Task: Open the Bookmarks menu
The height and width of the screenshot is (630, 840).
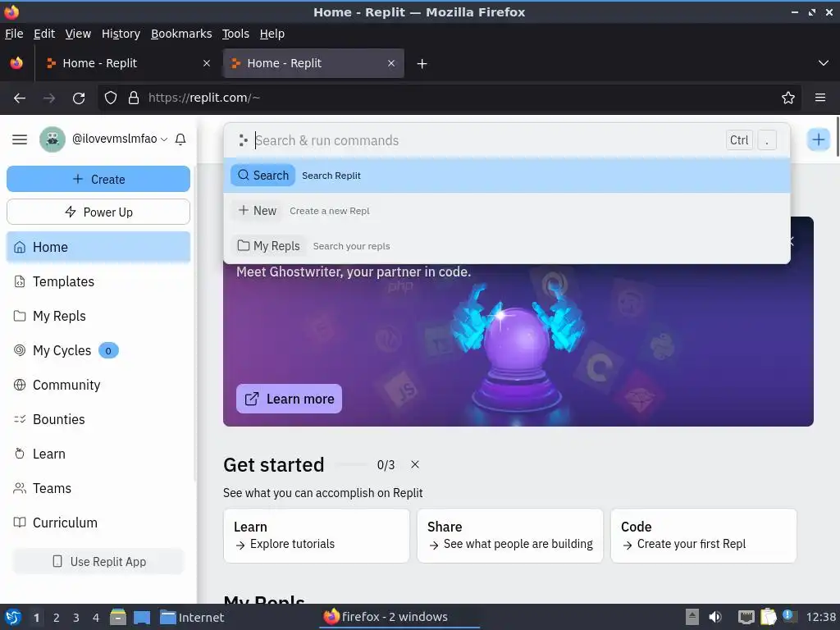Action: 181,34
